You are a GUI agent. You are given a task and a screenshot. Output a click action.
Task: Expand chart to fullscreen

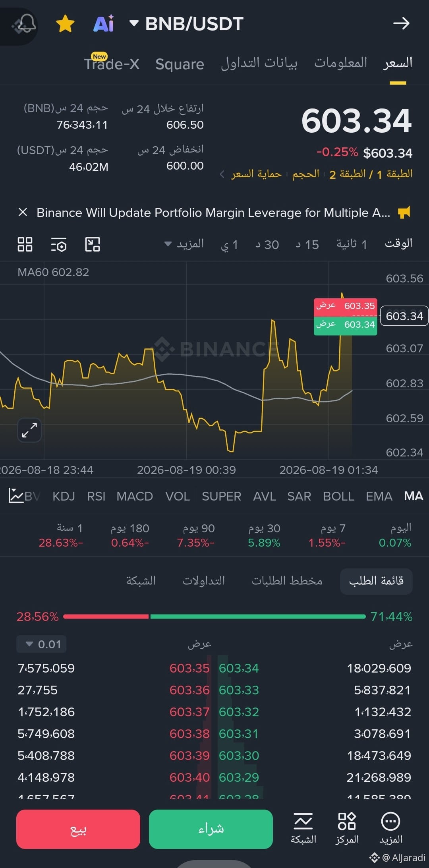pyautogui.click(x=29, y=430)
